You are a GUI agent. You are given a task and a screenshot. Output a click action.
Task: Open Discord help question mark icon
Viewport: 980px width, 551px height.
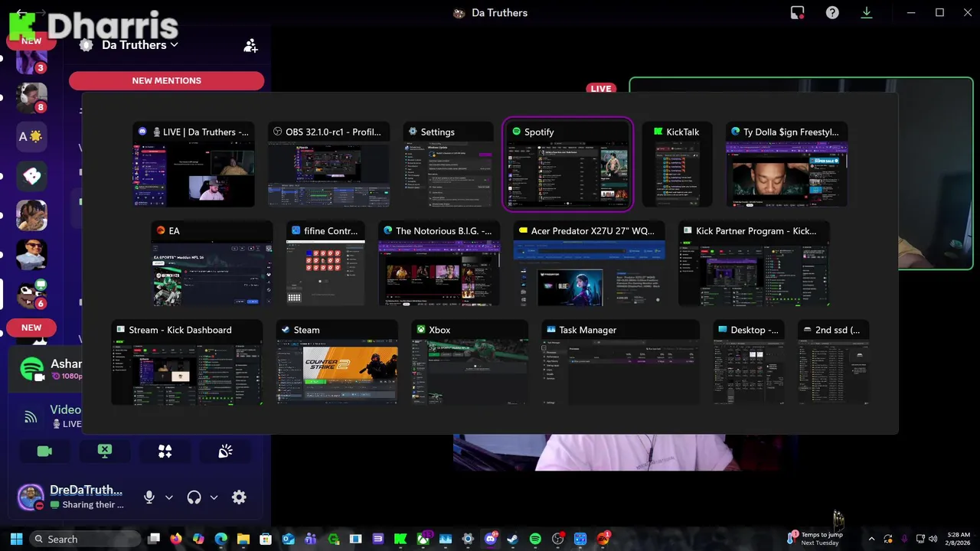pos(832,13)
